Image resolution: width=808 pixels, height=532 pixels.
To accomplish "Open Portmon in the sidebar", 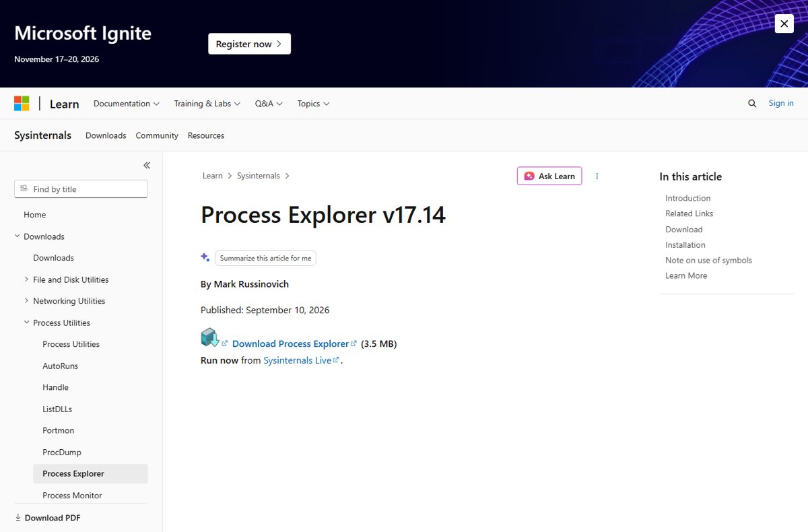I will coord(58,430).
